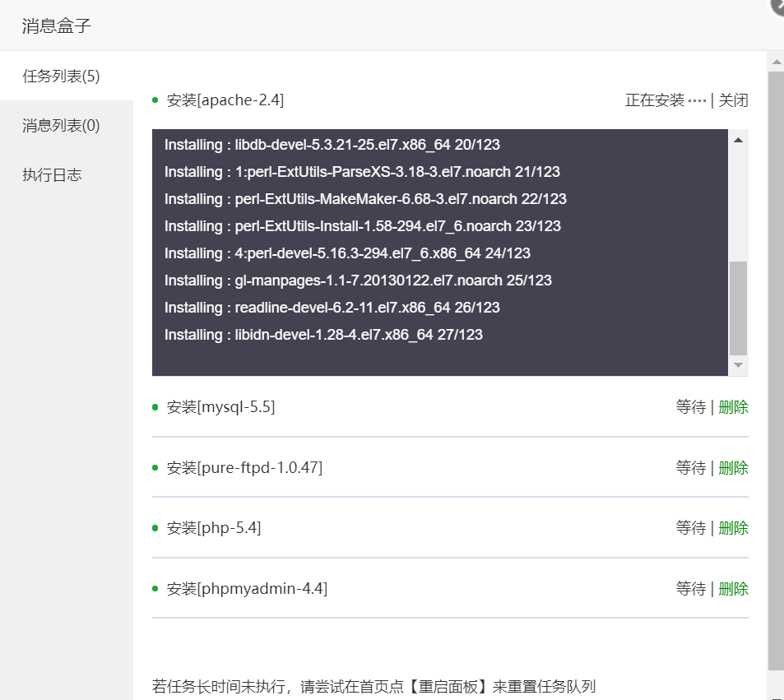Delete the pure-ftpd-1.0.47 install task

(733, 467)
